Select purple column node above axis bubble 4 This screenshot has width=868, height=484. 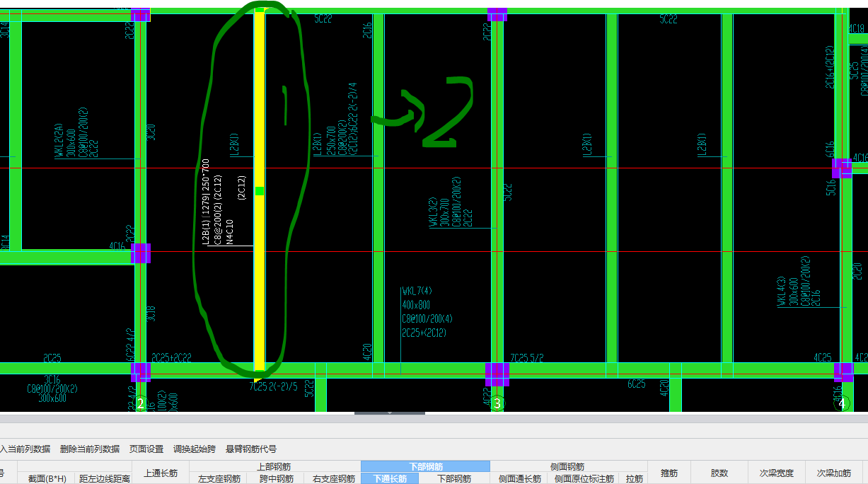843,371
